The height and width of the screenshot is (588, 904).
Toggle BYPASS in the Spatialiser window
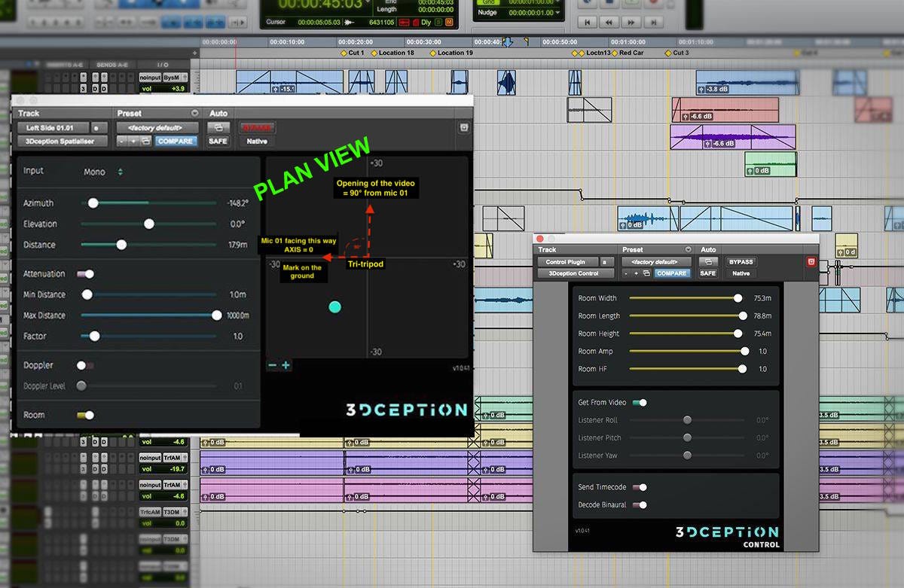257,128
